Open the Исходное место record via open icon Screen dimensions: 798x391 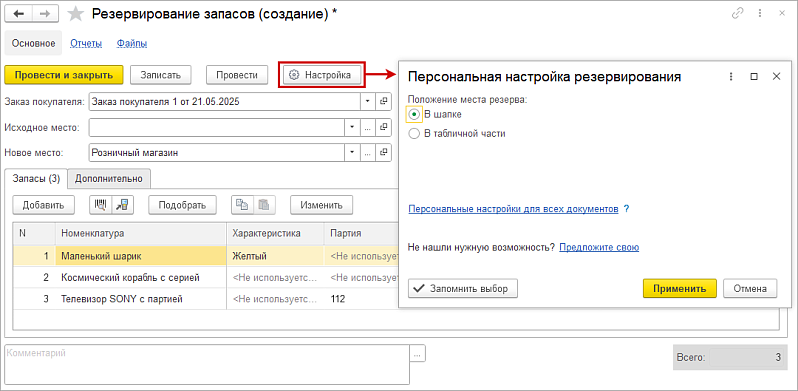pyautogui.click(x=384, y=127)
